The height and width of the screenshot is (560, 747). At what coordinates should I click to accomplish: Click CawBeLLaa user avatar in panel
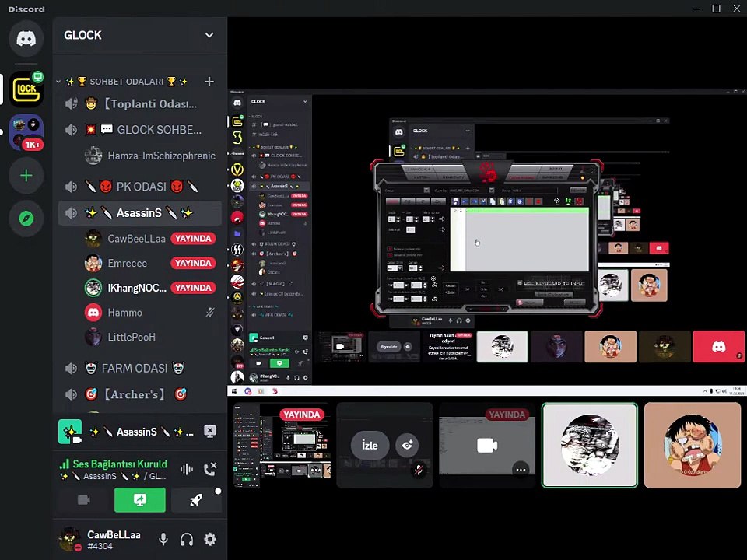click(69, 539)
